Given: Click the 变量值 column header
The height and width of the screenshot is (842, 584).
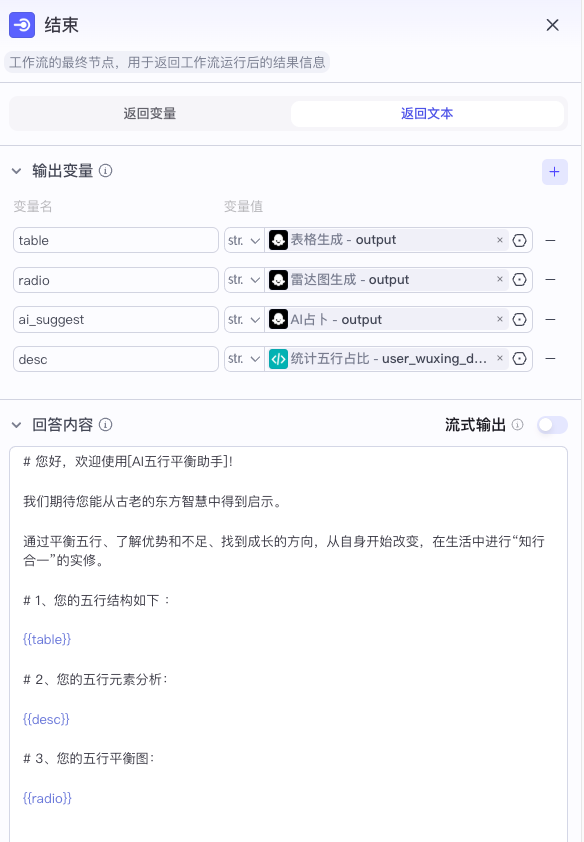Looking at the screenshot, I should point(244,206).
